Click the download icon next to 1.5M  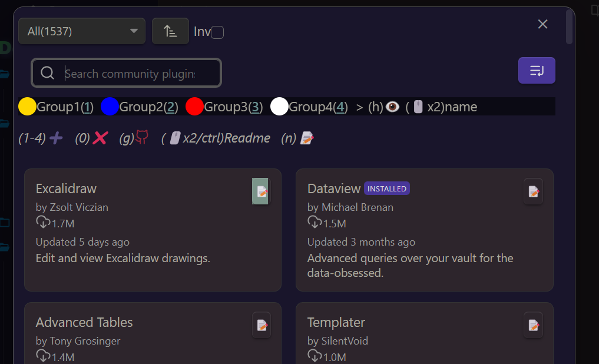[x=315, y=222]
